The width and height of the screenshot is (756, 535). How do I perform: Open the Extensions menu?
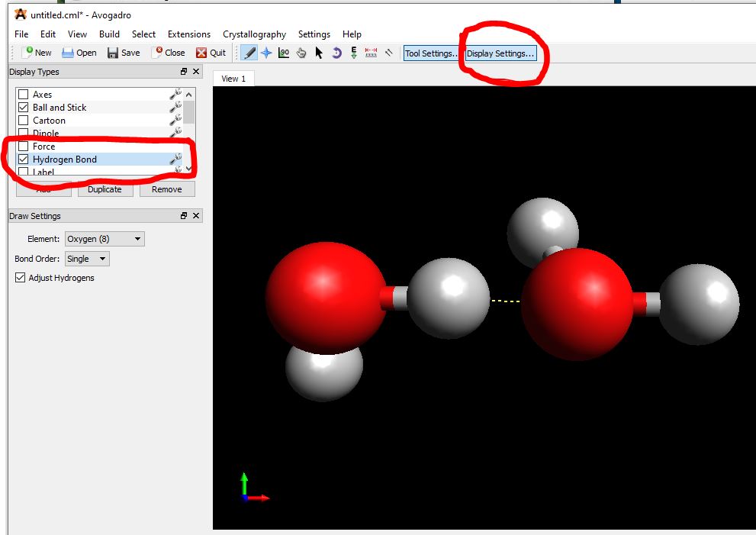(188, 34)
